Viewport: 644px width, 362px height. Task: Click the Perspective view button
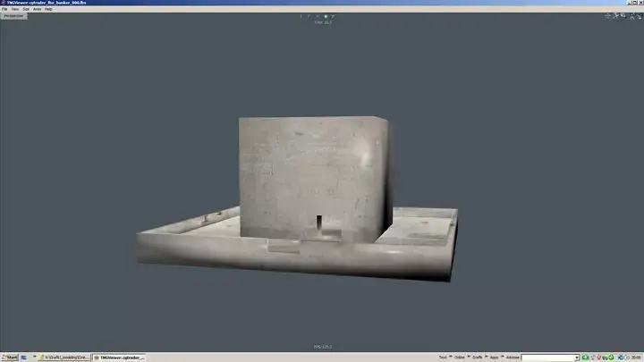(13, 16)
